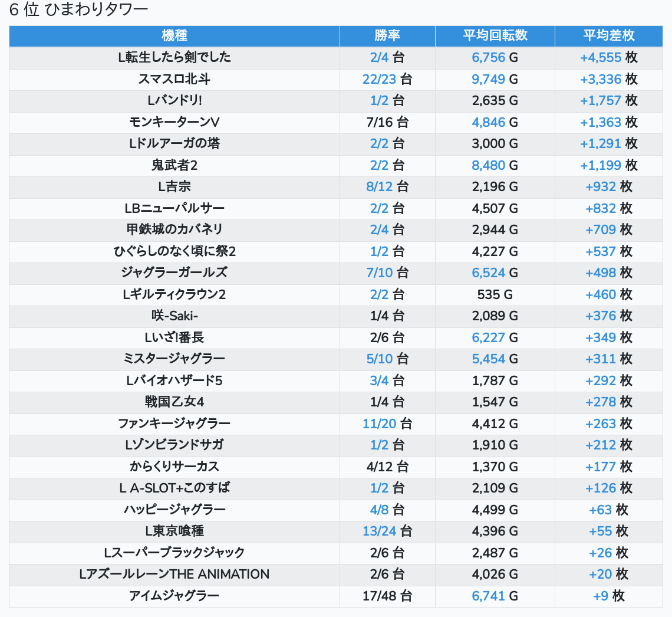672x617 pixels.
Task: Select the スマスロ北斗 row name
Action: point(174,79)
